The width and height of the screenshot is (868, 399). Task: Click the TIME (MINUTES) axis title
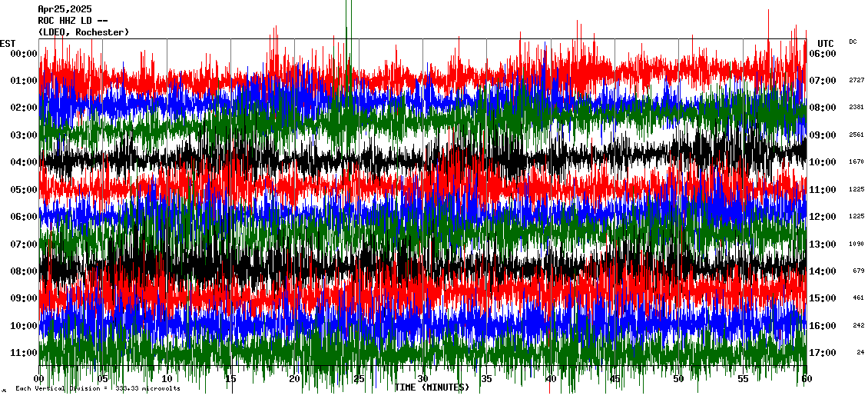tap(432, 387)
